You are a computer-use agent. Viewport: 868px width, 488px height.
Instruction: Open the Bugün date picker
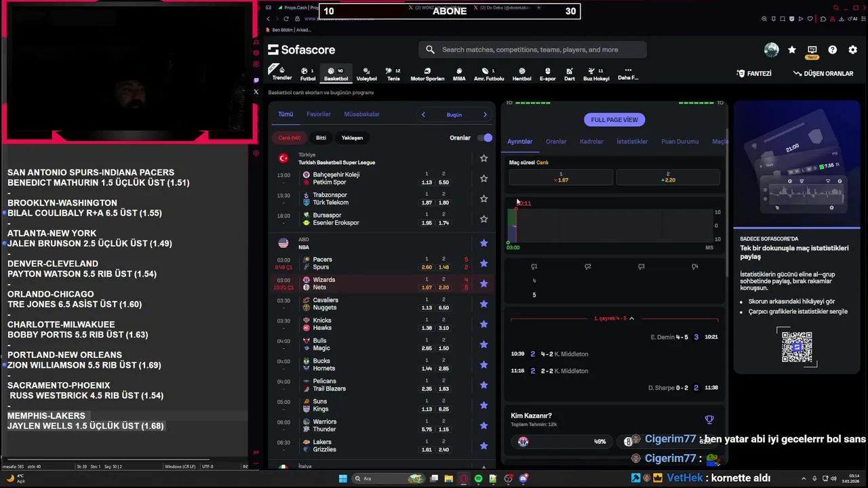tap(454, 115)
